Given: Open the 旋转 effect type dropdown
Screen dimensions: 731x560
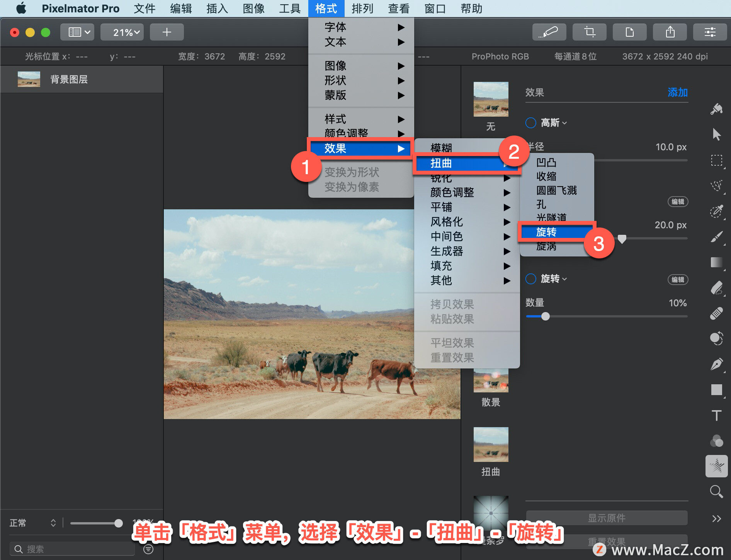Looking at the screenshot, I should pyautogui.click(x=554, y=279).
